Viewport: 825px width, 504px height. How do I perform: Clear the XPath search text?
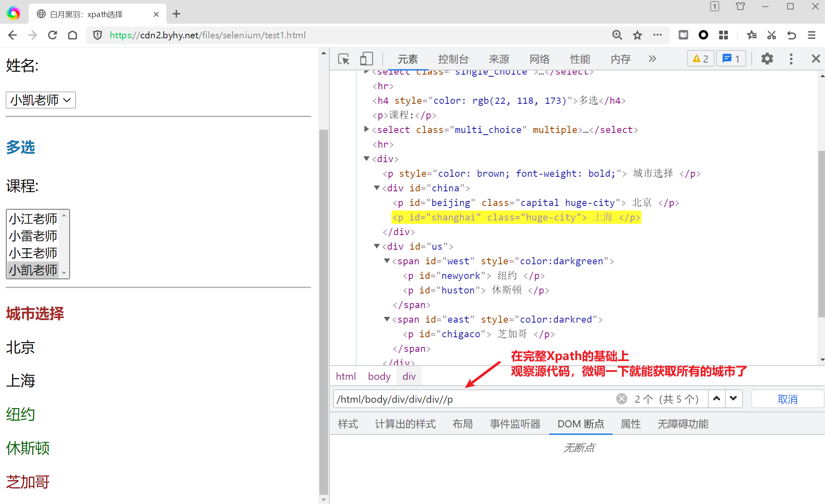pos(622,399)
